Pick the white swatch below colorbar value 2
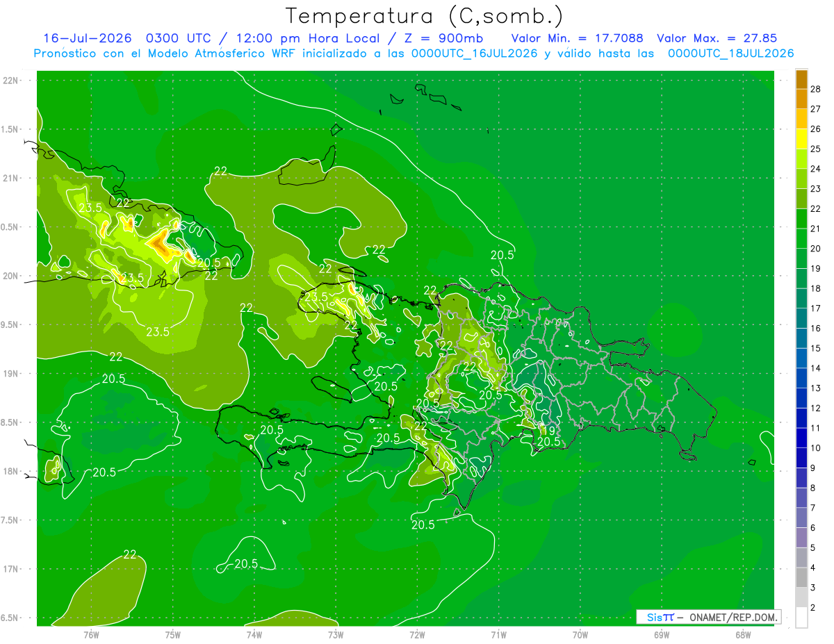Screen dimensions: 834x644 click(x=801, y=618)
